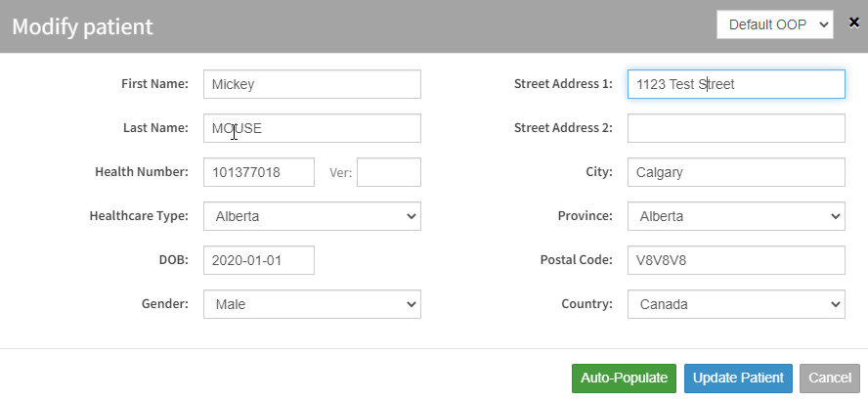Click the Street Address 2 label
The height and width of the screenshot is (401, 868).
(564, 128)
